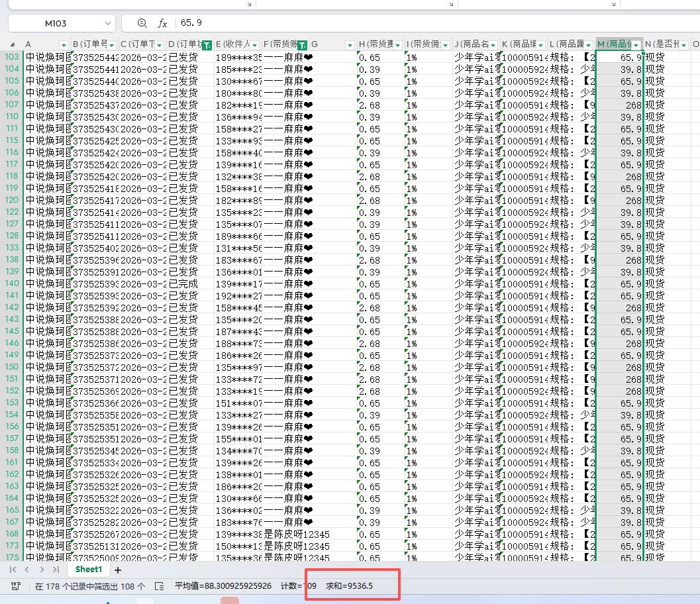The width and height of the screenshot is (700, 604).
Task: Open the active filter on column F
Action: click(x=303, y=45)
